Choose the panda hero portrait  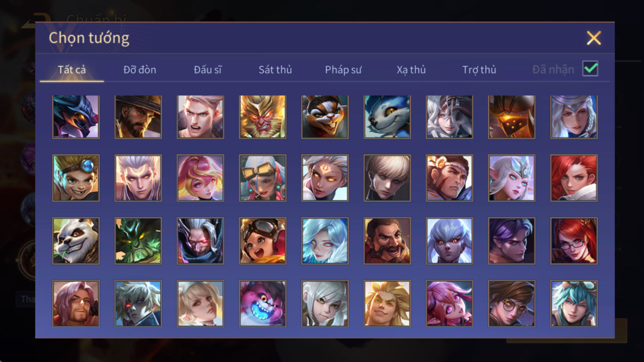(76, 241)
